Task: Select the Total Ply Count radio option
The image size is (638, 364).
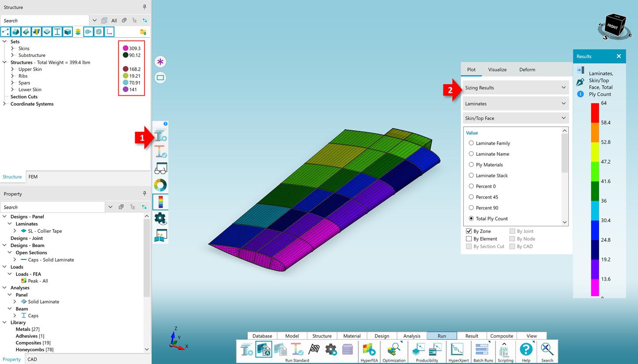Action: [471, 218]
